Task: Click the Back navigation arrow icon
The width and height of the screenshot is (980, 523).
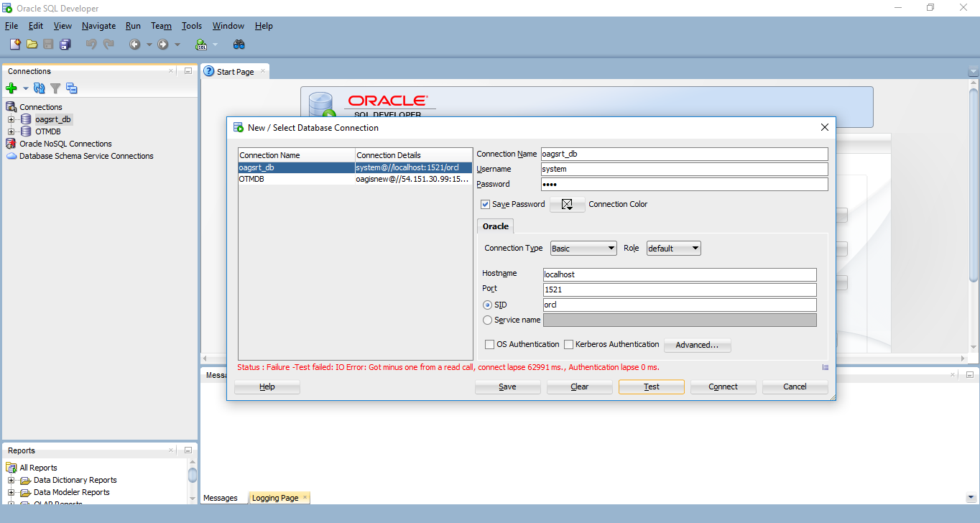Action: point(135,45)
